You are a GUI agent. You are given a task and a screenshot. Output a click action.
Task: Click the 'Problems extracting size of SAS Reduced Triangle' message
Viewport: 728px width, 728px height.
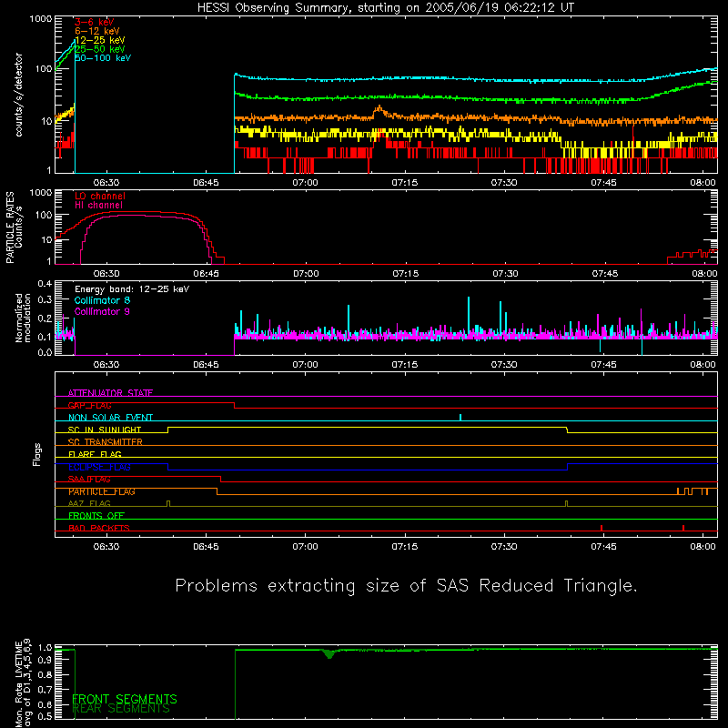406,586
